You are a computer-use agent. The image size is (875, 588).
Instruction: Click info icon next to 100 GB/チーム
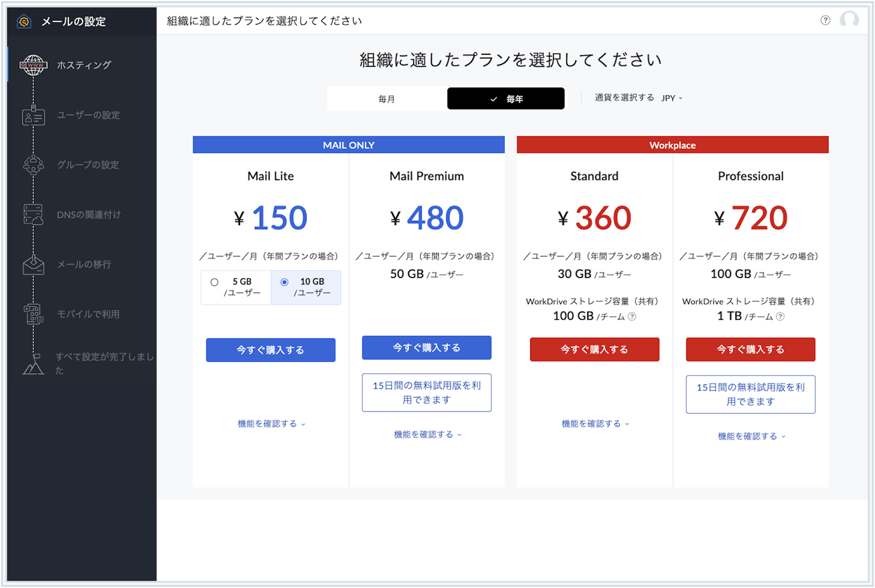tap(632, 317)
